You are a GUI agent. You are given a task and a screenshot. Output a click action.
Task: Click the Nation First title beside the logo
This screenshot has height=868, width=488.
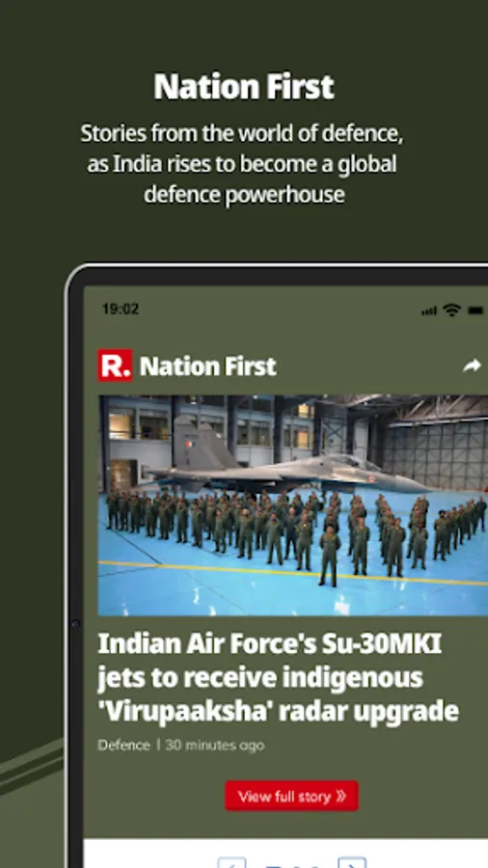[207, 366]
